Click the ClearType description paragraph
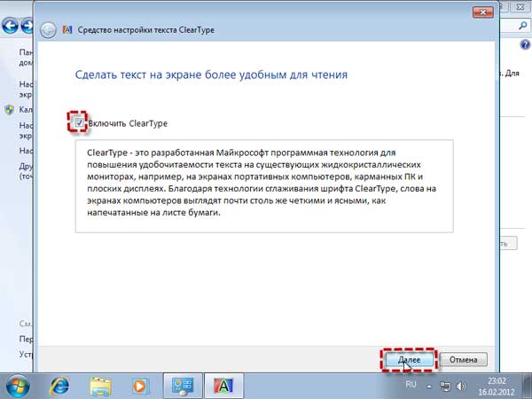 (x=262, y=183)
